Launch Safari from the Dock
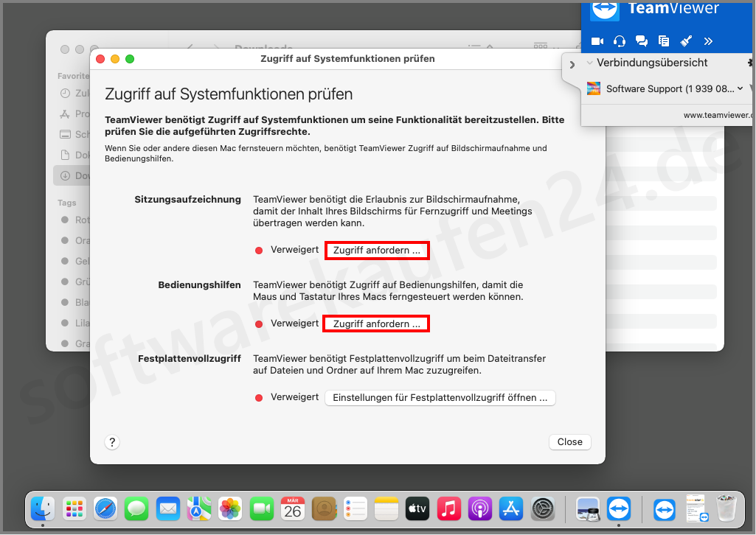 click(105, 508)
